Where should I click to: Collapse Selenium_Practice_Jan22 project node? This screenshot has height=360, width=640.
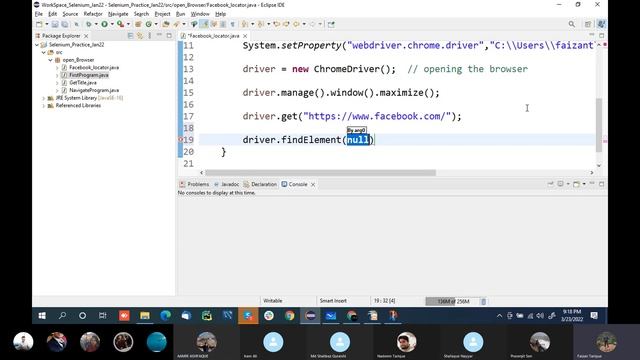click(37, 45)
